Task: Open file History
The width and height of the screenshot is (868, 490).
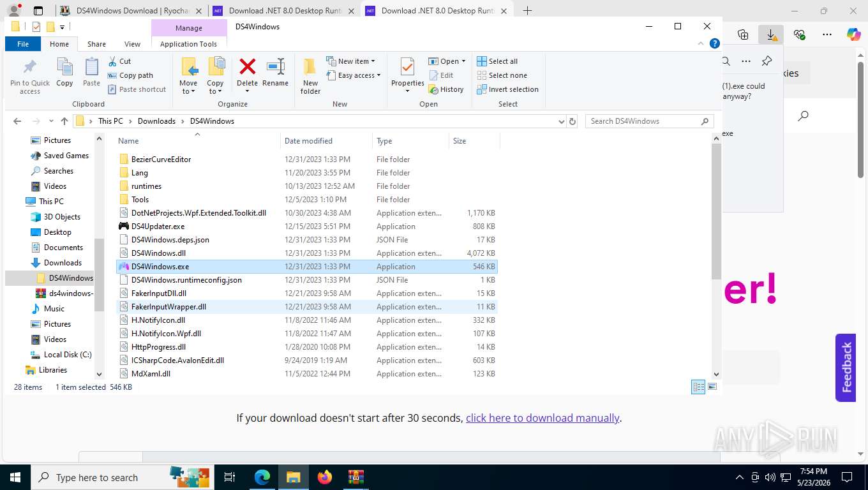Action: (x=446, y=89)
